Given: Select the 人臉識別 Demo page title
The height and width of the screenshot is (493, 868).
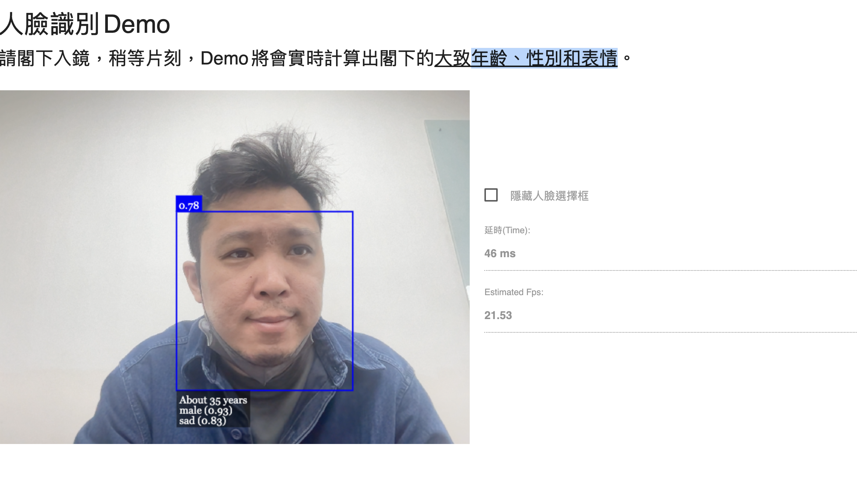Looking at the screenshot, I should [x=85, y=24].
